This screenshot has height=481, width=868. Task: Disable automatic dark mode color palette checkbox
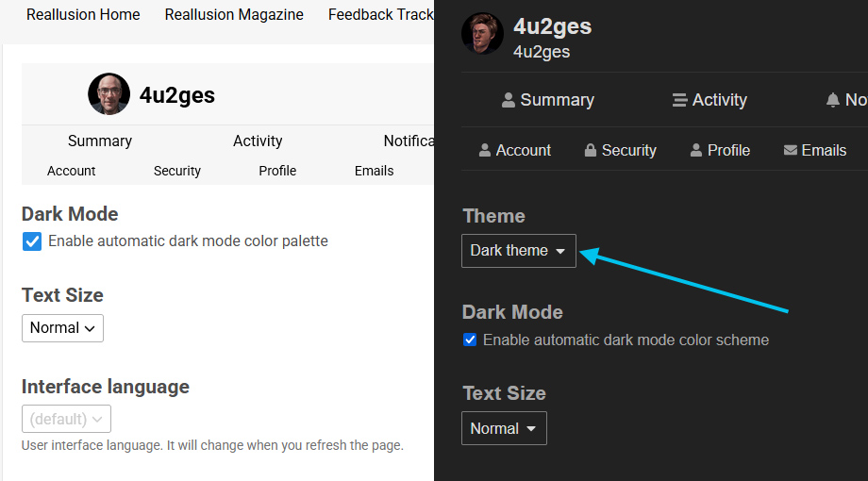click(32, 241)
